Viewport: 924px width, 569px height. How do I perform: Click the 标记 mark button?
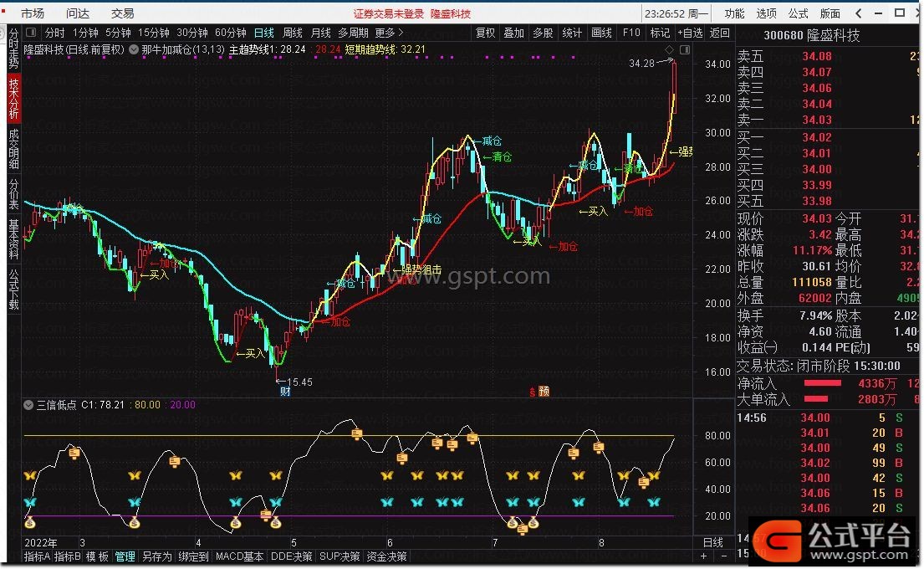(660, 33)
